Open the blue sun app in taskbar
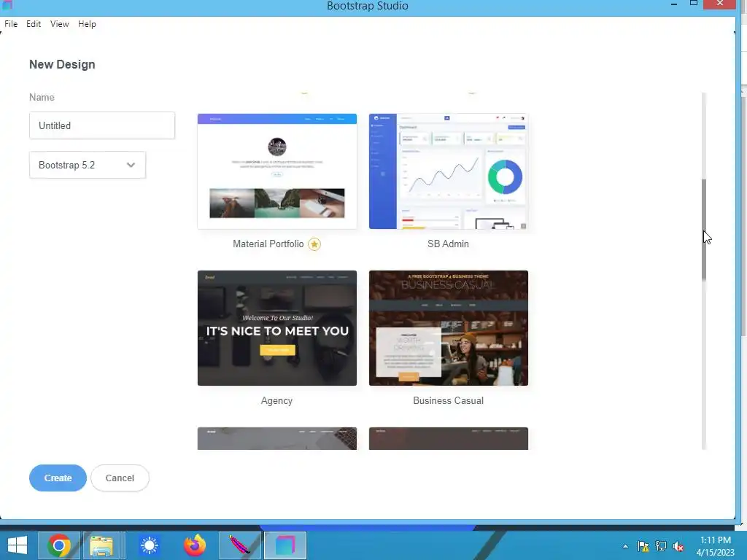Screen dimensions: 747x560 149,545
